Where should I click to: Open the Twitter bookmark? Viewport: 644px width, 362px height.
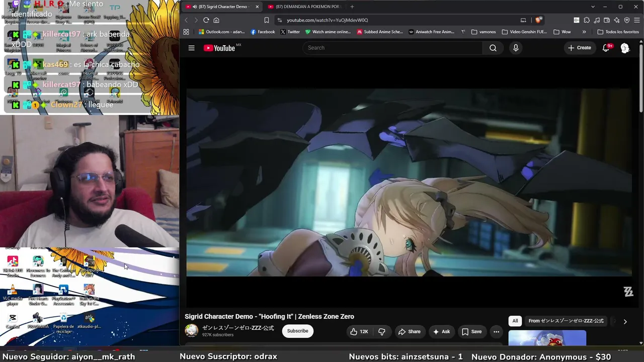290,32
